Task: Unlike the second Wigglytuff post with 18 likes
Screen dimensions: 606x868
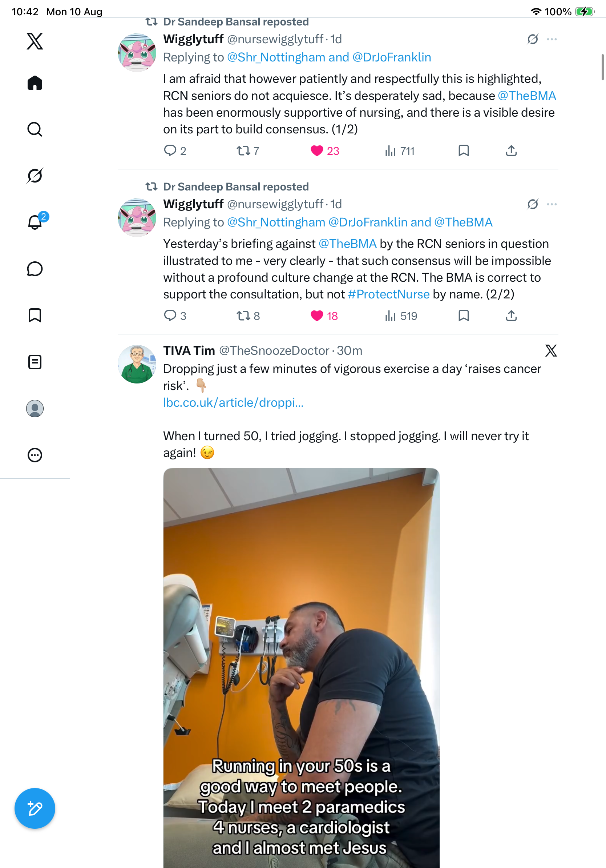Action: tap(324, 316)
